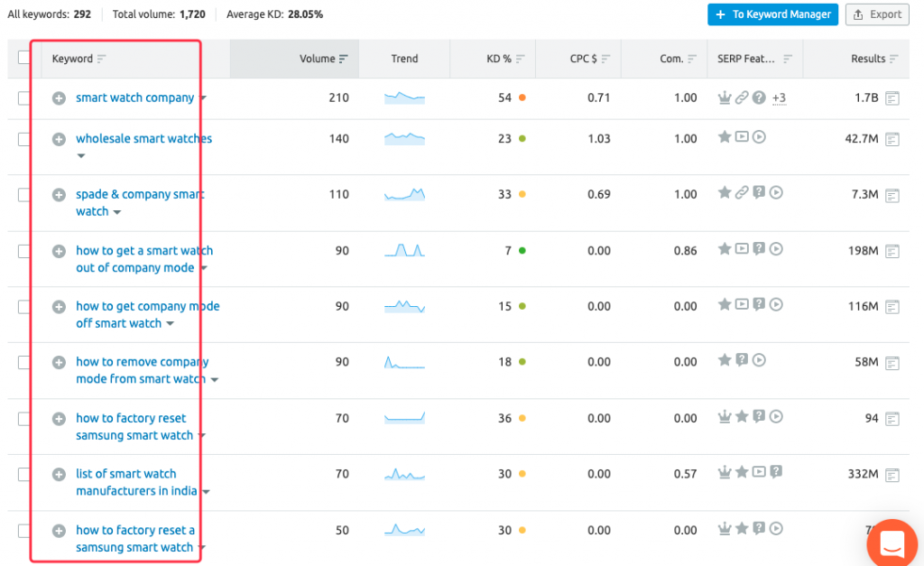Click the trend sparkline for volume 110 row
This screenshot has height=566, width=924.
pos(404,194)
